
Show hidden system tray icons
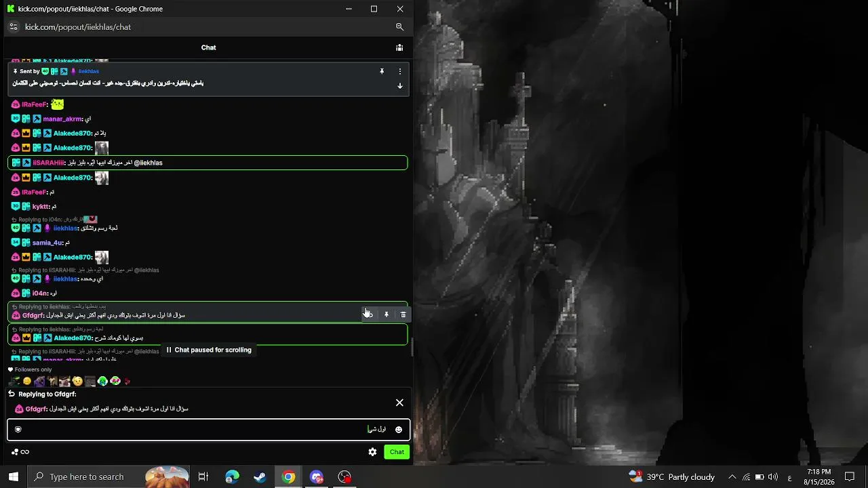[x=732, y=476]
